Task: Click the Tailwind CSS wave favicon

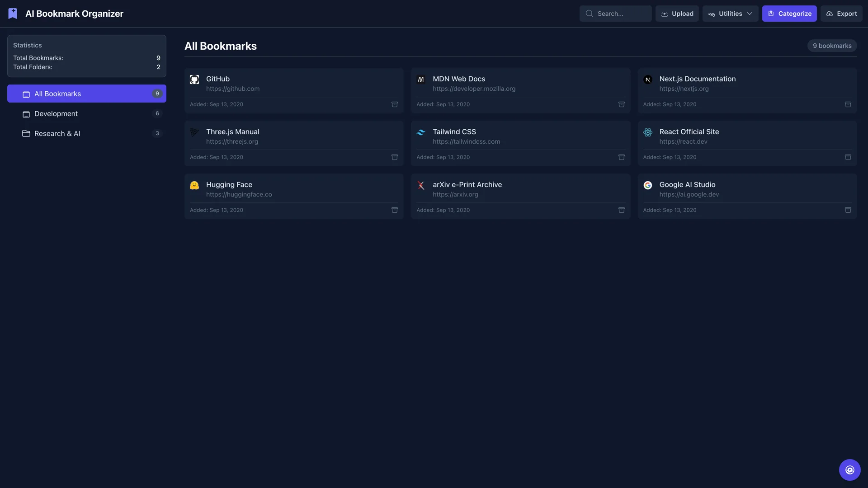Action: click(421, 132)
